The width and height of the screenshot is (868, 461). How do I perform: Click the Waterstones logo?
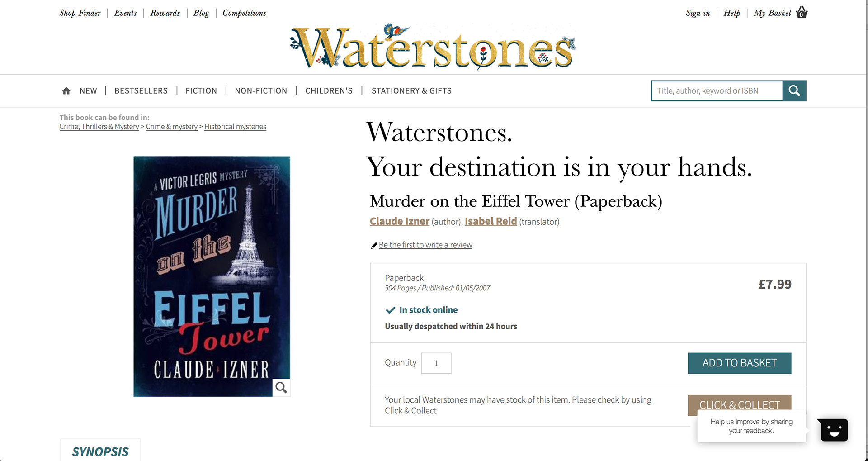pyautogui.click(x=433, y=47)
